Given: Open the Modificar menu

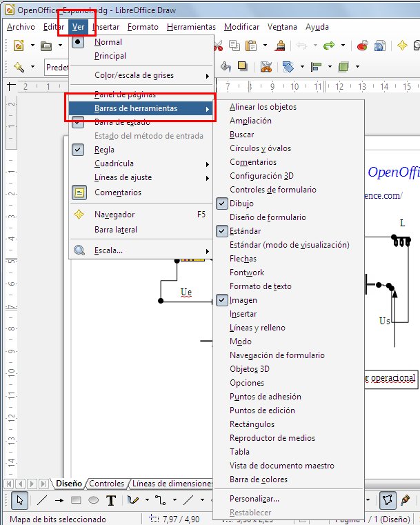Looking at the screenshot, I should 241,27.
